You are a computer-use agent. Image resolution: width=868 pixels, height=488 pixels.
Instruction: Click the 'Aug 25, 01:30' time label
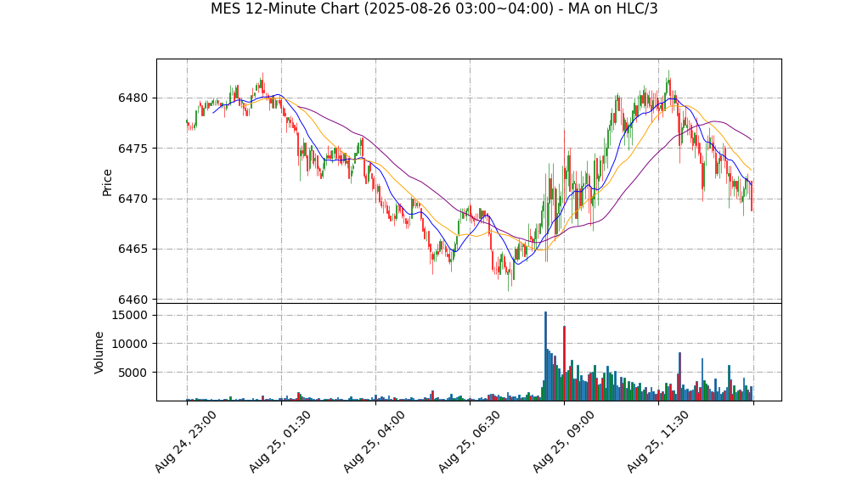coord(279,441)
